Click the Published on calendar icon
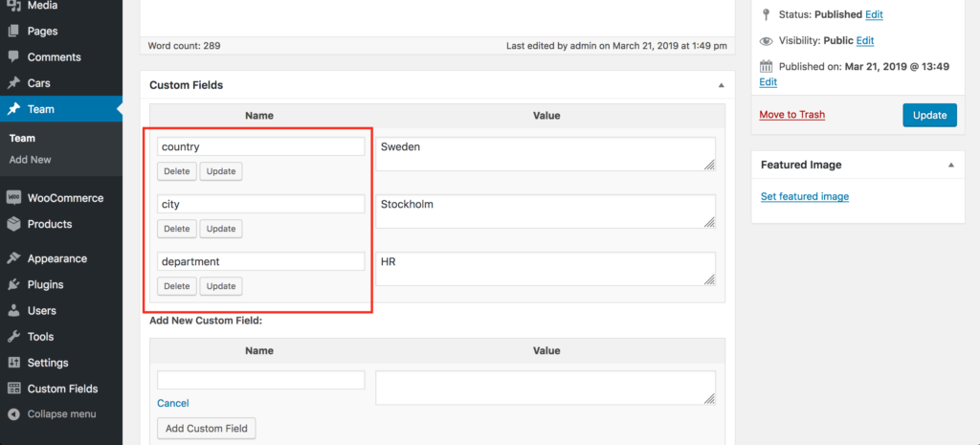 [x=766, y=66]
